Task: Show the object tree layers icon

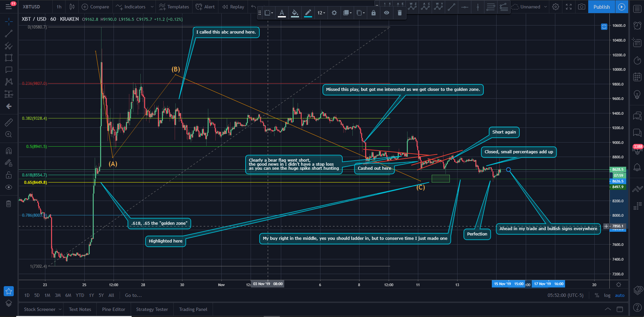Action: (9, 304)
